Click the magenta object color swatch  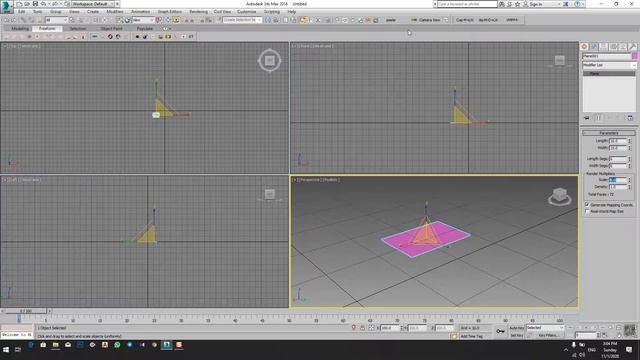[x=634, y=56]
